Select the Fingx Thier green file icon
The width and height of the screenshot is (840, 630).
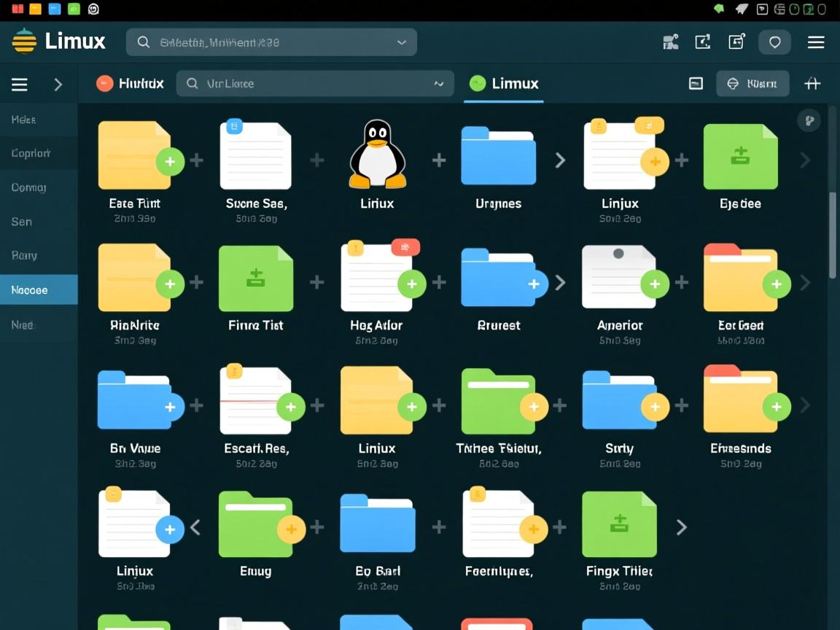click(619, 524)
